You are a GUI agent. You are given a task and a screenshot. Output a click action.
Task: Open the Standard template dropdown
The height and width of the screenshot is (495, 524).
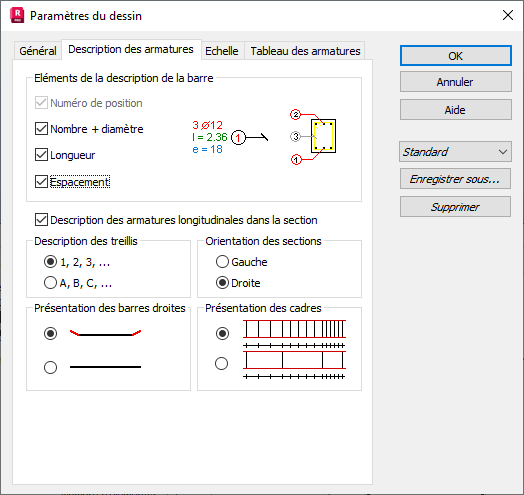tap(455, 152)
